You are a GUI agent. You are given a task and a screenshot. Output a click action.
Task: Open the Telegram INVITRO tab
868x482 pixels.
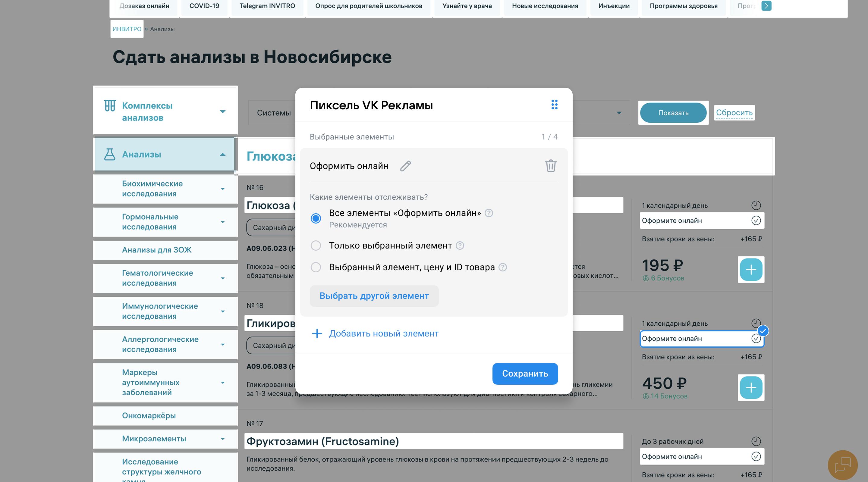click(x=267, y=6)
